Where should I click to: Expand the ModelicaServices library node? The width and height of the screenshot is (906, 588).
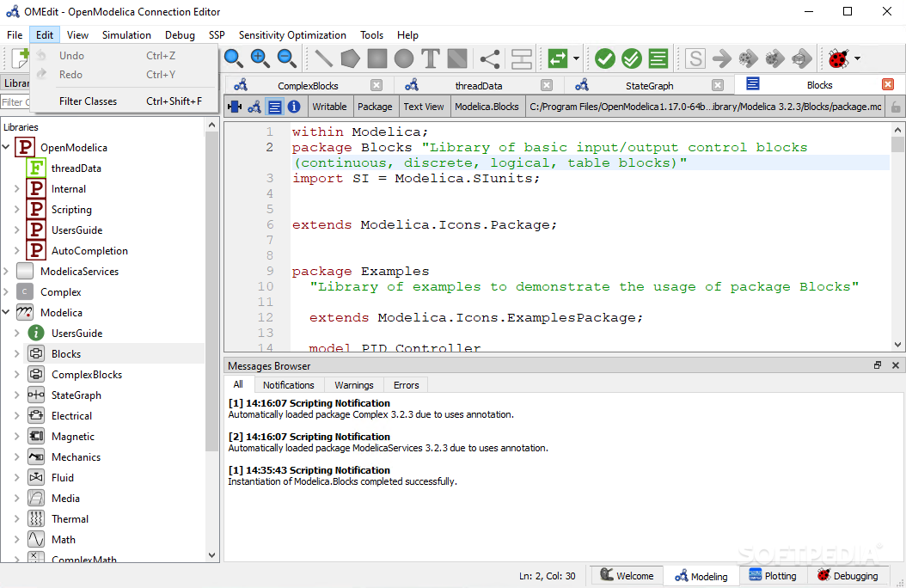pyautogui.click(x=6, y=272)
